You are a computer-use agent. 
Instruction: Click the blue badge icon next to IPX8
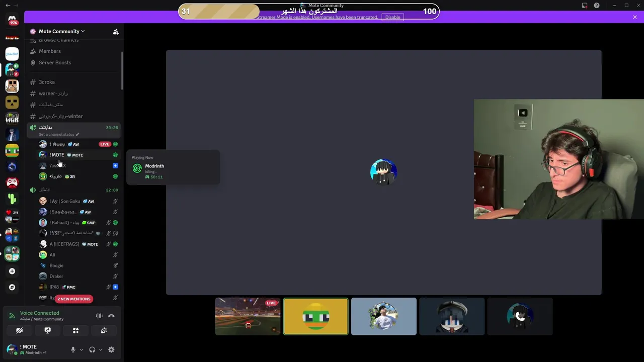(115, 287)
